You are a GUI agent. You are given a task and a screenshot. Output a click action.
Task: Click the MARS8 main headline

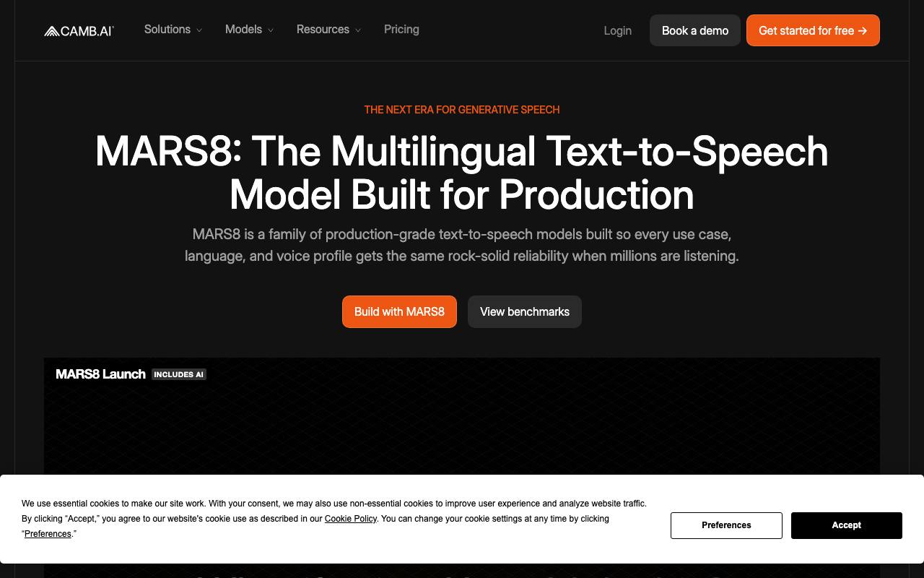[x=462, y=173]
